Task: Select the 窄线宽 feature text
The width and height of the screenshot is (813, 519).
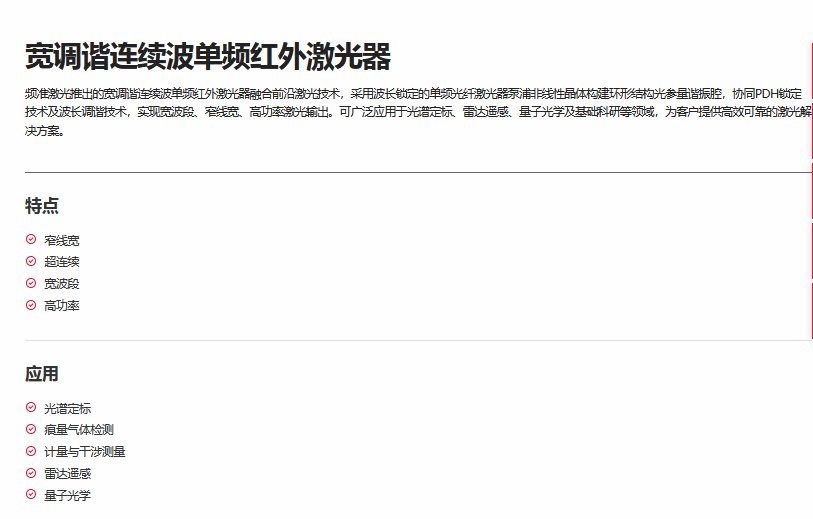Action: (62, 240)
